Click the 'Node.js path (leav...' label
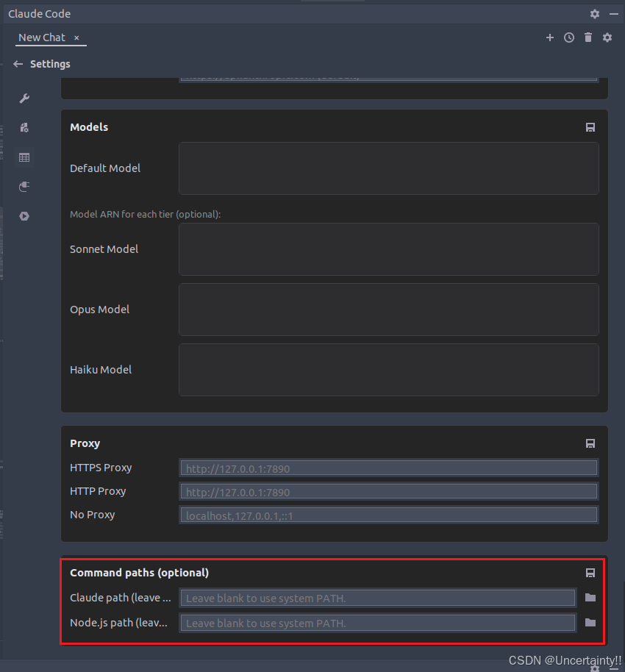Viewport: 625px width, 672px height. coord(118,622)
